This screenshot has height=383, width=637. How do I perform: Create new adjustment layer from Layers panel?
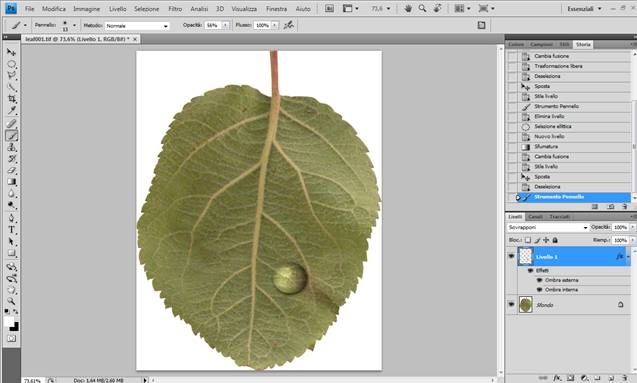click(584, 378)
